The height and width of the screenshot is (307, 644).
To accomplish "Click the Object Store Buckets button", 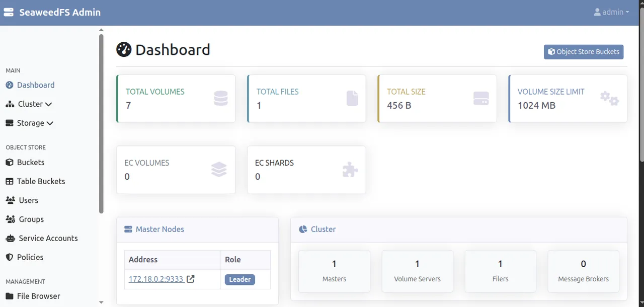I will click(584, 52).
